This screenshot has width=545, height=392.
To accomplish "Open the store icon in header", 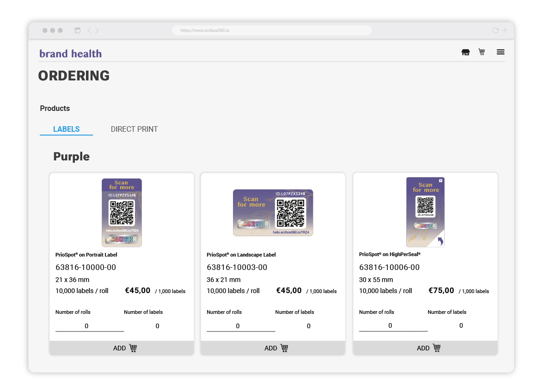I will coord(465,52).
